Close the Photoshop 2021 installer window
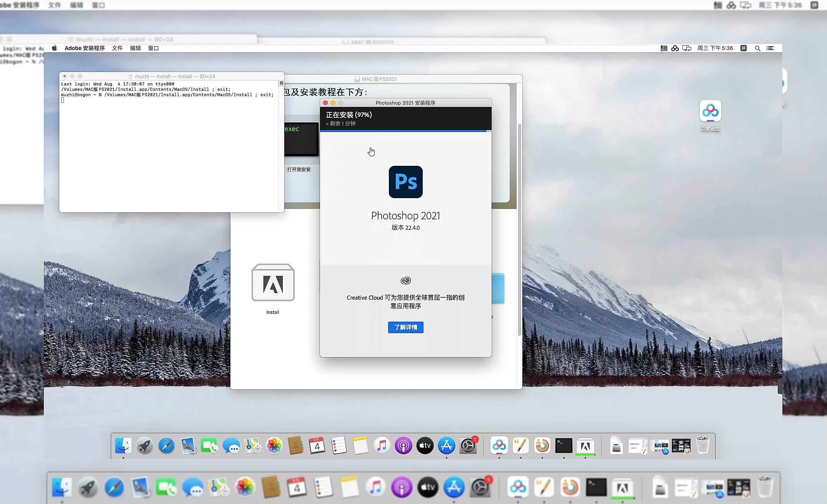 point(325,103)
